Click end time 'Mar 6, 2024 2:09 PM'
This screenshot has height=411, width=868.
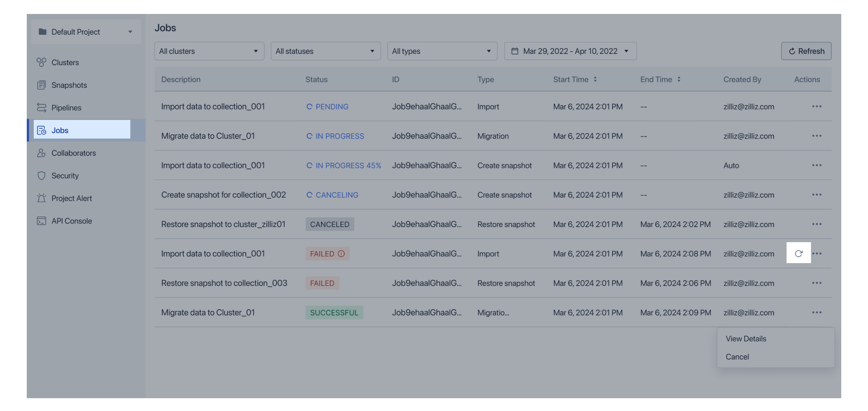676,312
